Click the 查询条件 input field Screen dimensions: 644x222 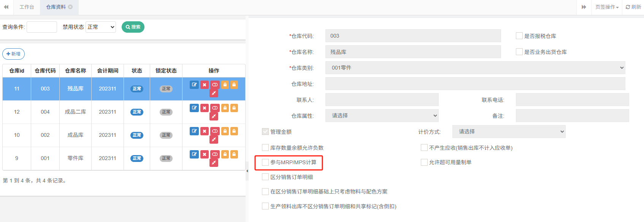click(42, 27)
